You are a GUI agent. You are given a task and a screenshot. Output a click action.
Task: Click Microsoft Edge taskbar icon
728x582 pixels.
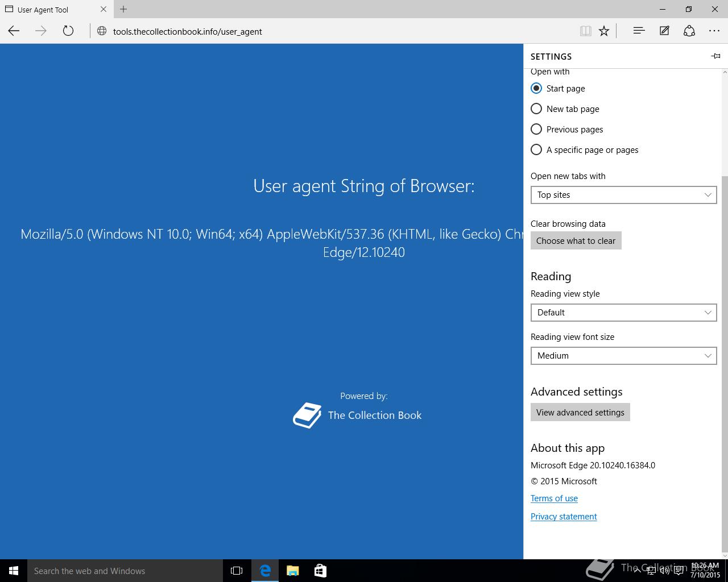[x=265, y=571]
